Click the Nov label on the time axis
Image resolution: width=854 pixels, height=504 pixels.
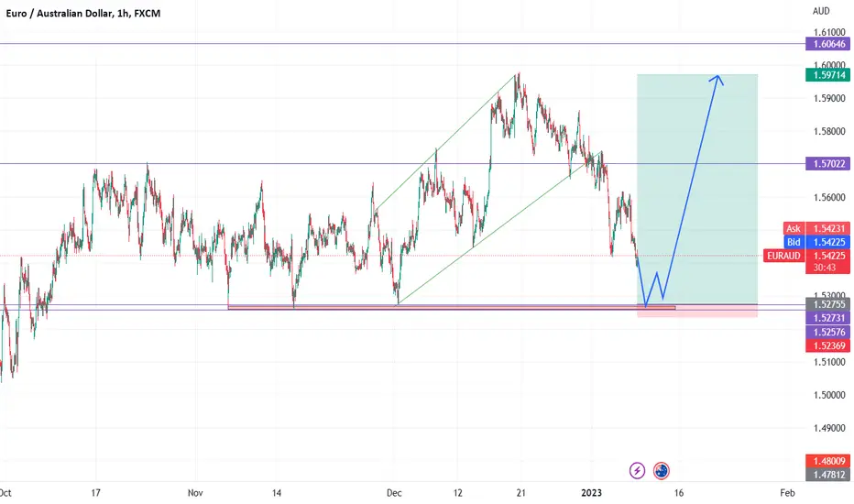pyautogui.click(x=195, y=493)
